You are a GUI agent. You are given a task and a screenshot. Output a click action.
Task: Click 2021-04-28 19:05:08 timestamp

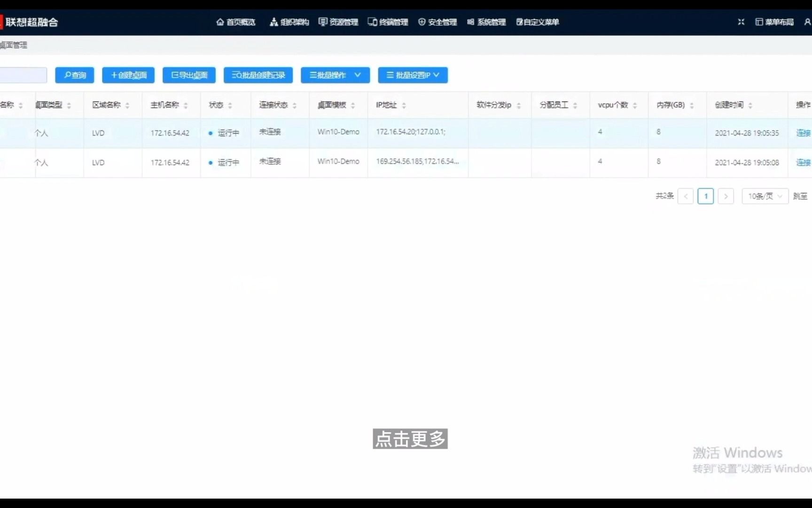pyautogui.click(x=747, y=162)
